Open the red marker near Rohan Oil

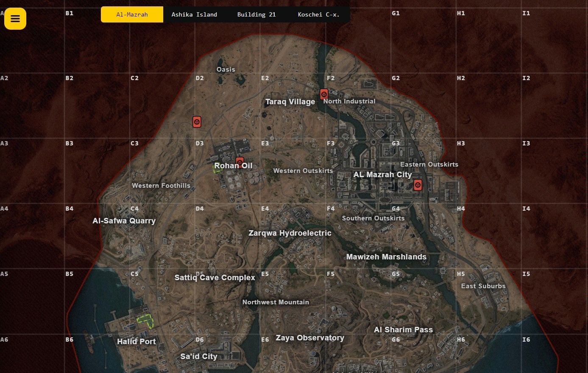240,161
